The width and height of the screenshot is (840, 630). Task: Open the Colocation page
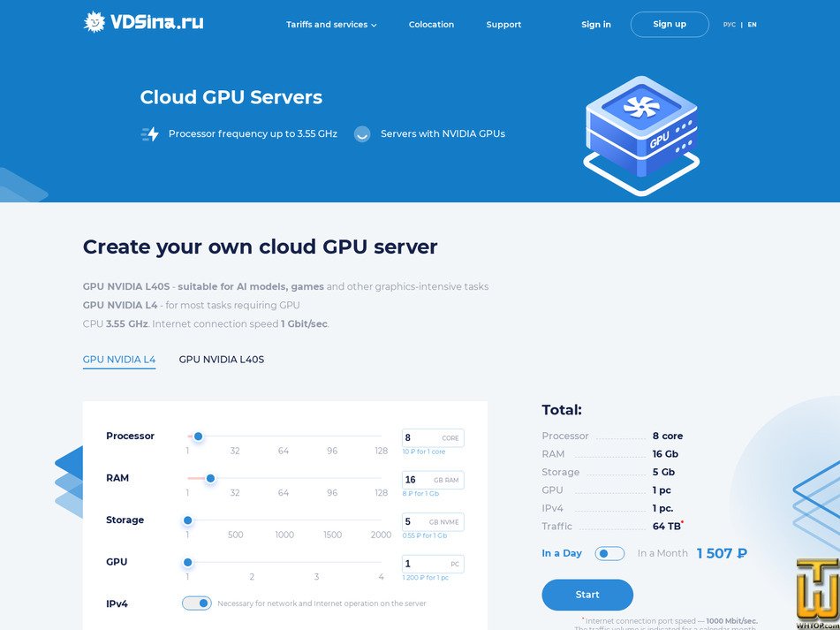431,25
